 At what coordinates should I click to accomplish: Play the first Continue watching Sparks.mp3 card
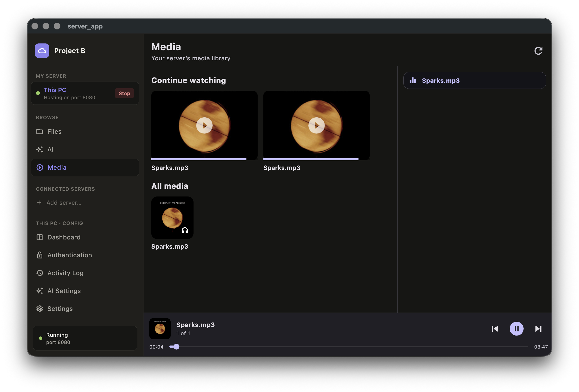204,126
